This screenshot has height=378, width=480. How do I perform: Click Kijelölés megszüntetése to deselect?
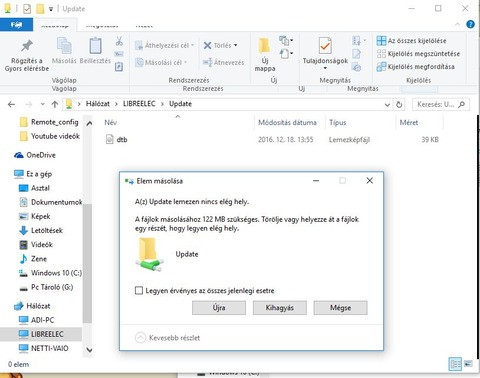(x=418, y=54)
